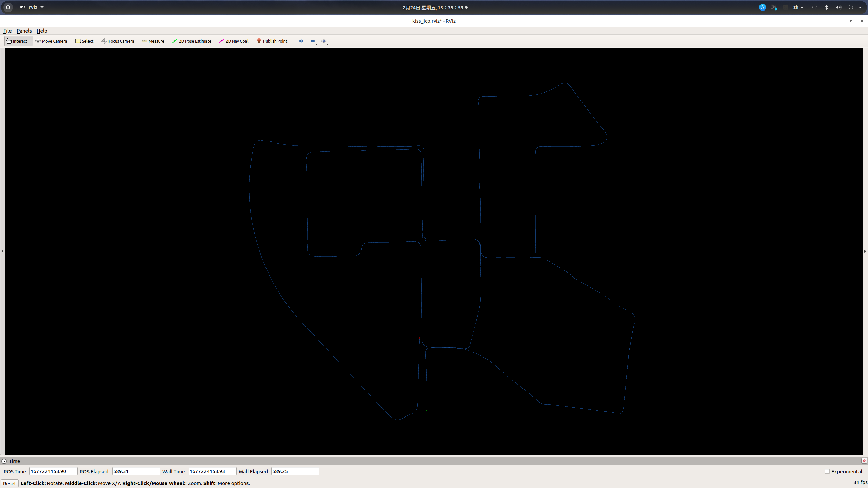Activate the Measure tool

153,41
